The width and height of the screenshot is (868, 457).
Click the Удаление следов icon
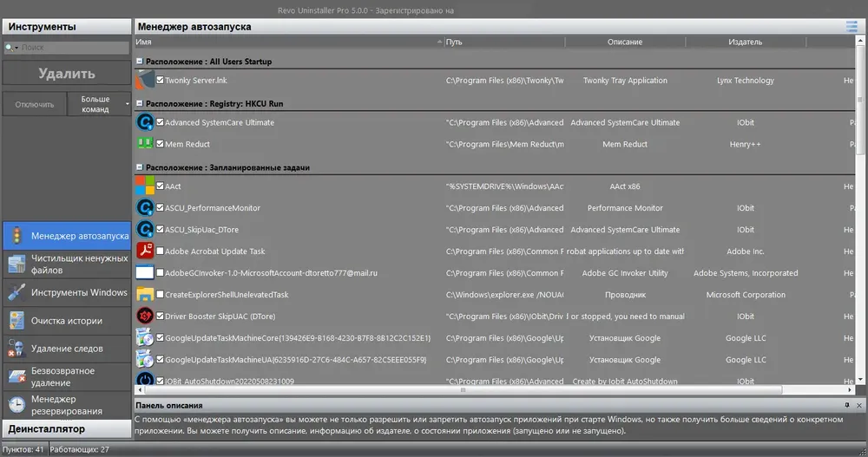point(16,349)
